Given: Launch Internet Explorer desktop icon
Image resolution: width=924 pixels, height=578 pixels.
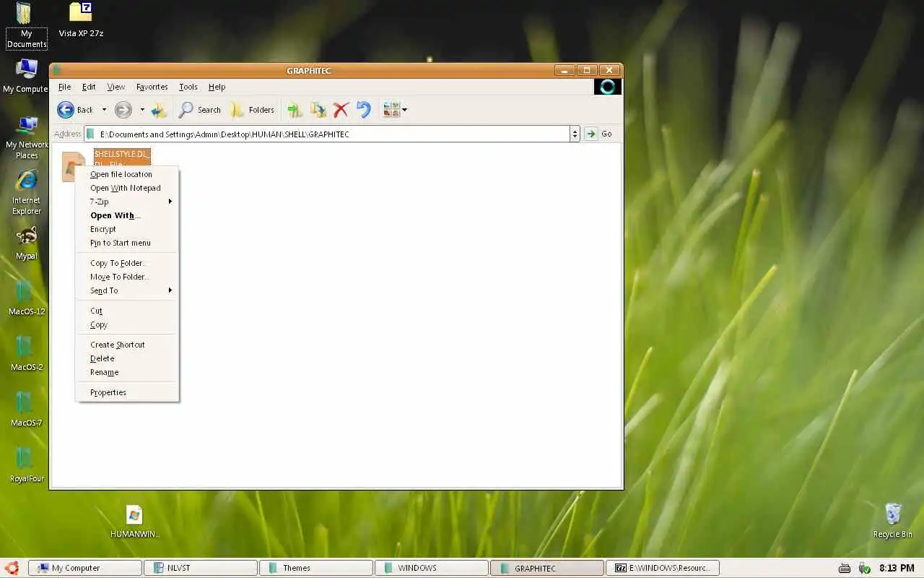Looking at the screenshot, I should click(x=27, y=194).
